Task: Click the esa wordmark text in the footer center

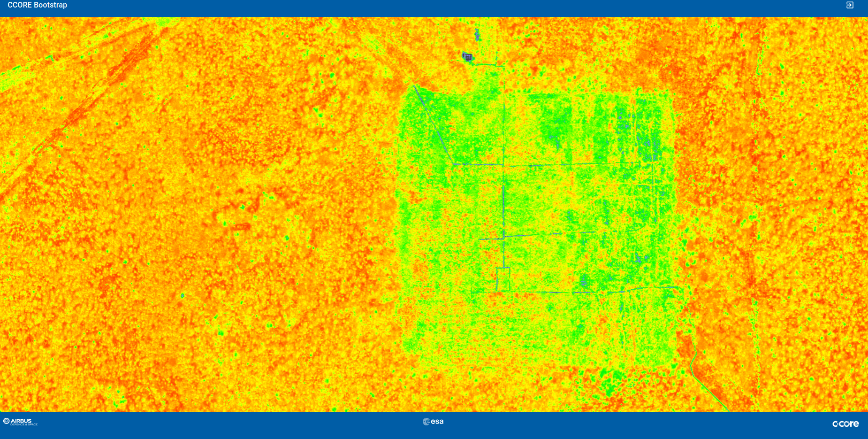Action: point(437,421)
